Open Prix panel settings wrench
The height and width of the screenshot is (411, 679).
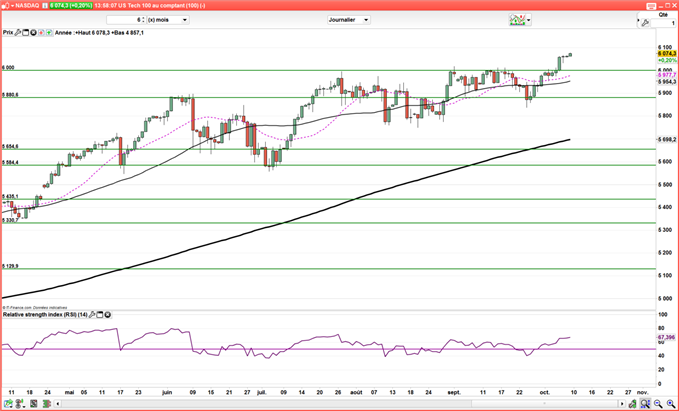click(18, 32)
